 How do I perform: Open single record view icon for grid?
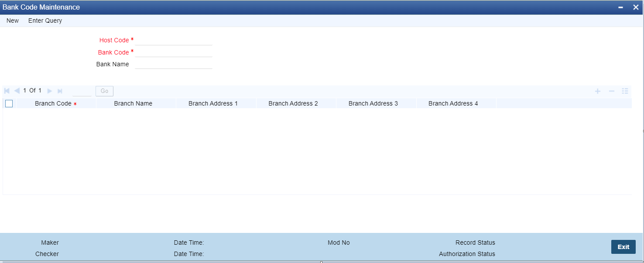click(625, 91)
